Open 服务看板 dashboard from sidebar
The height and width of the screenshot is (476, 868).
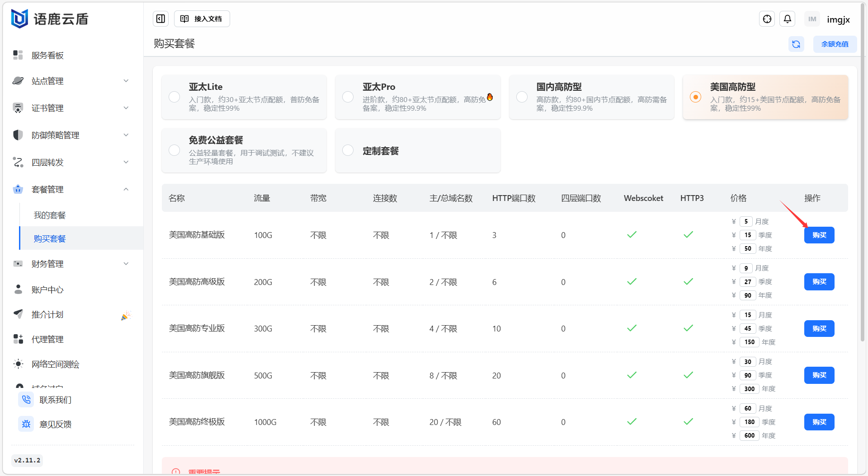(x=47, y=55)
